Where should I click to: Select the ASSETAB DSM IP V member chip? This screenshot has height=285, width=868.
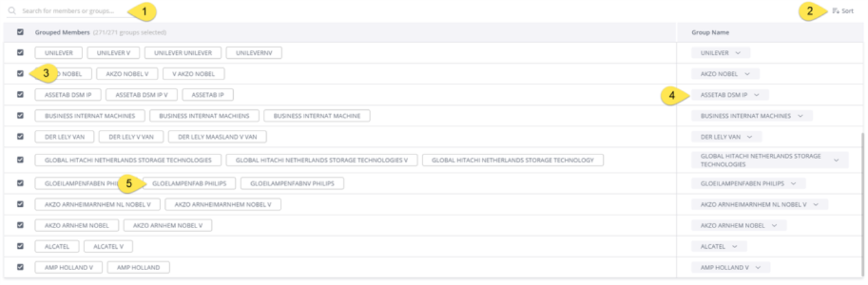coord(142,95)
